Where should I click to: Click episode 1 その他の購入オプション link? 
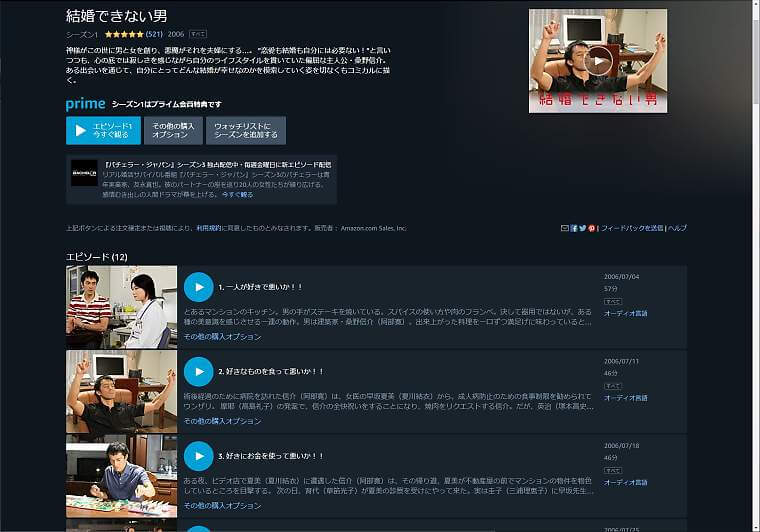222,337
